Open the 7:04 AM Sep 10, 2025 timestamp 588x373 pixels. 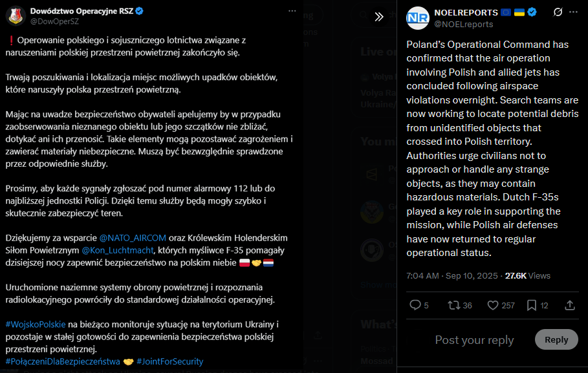(452, 275)
